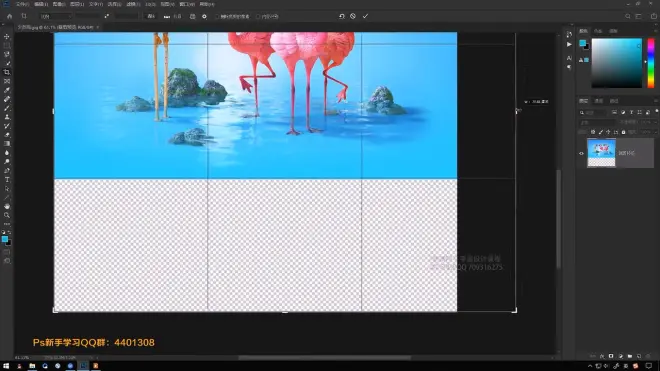Open the Straighten tool option

[172, 16]
